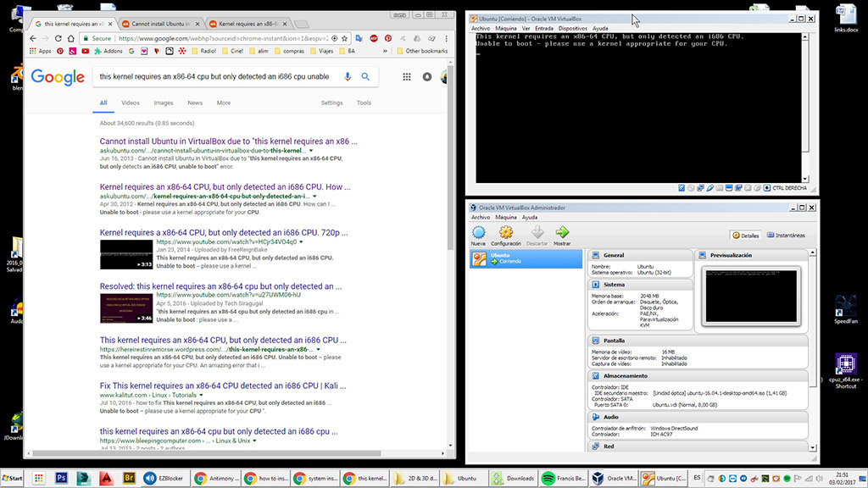This screenshot has height=488, width=868.
Task: Click the Detalles button in VirtualBox
Action: [x=746, y=236]
